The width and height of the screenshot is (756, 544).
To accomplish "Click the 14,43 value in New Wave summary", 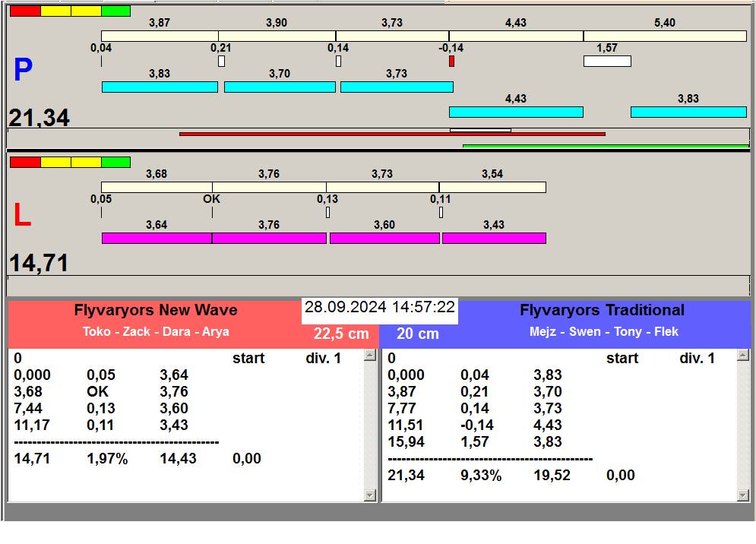I will coord(179,458).
